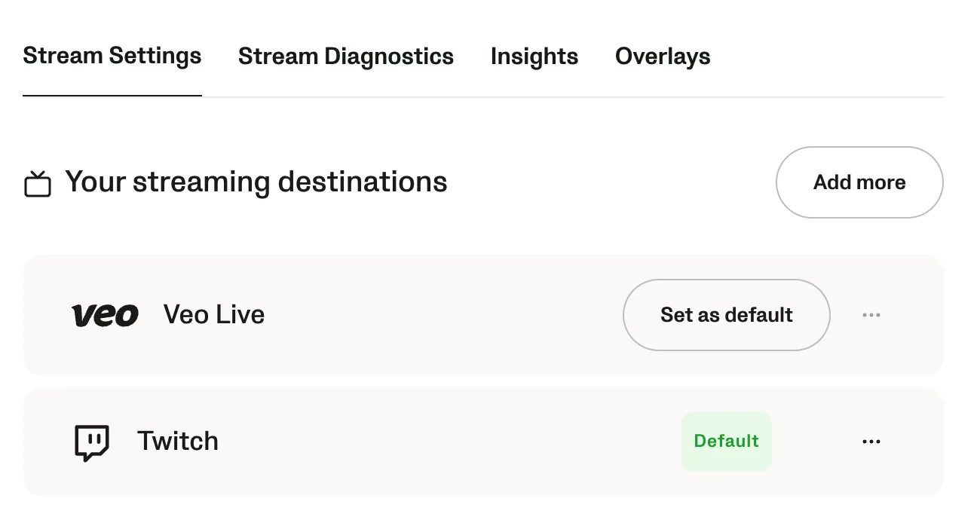Click the Twitch logo icon
The height and width of the screenshot is (532, 980).
tap(92, 442)
